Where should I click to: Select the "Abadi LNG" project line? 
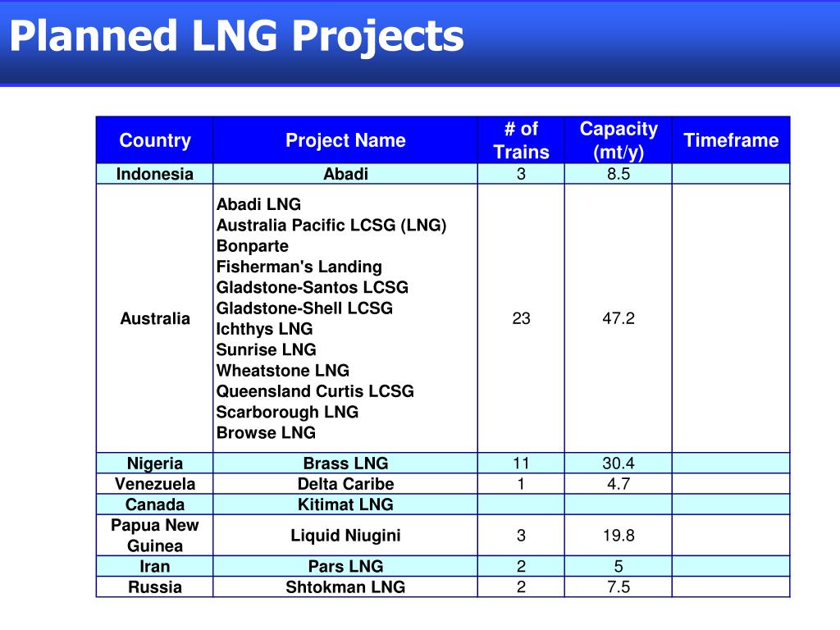coord(258,204)
